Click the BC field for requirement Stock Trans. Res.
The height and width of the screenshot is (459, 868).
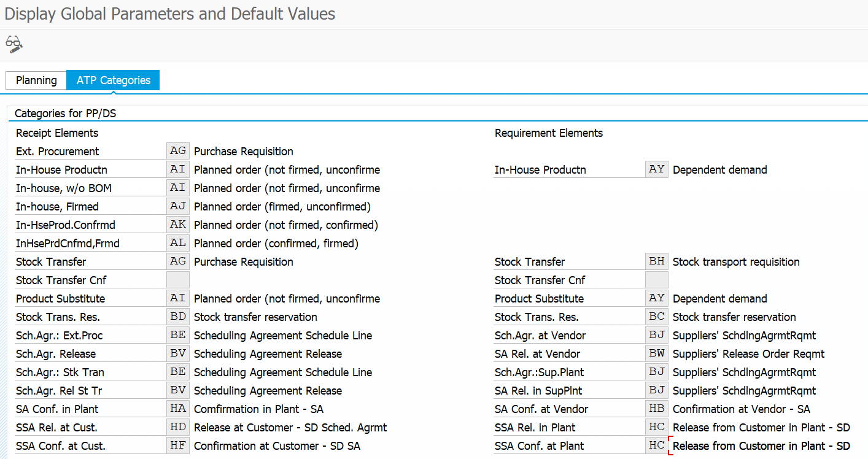point(657,317)
